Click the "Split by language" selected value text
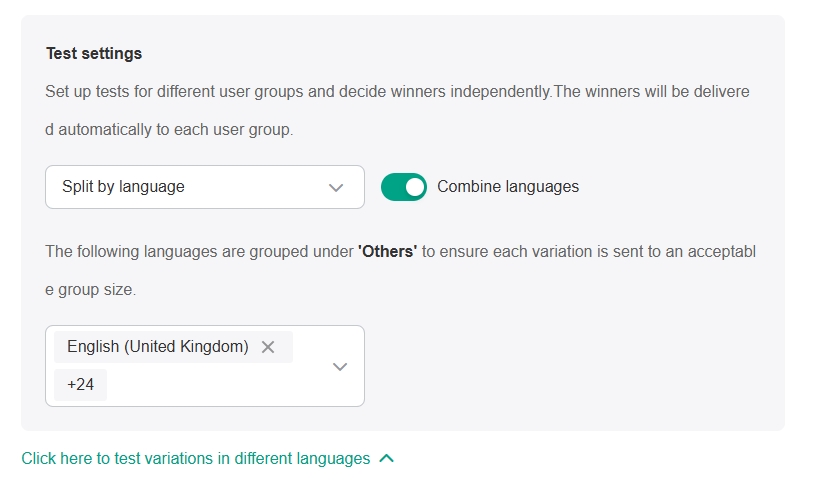This screenshot has width=831, height=484. [x=123, y=187]
